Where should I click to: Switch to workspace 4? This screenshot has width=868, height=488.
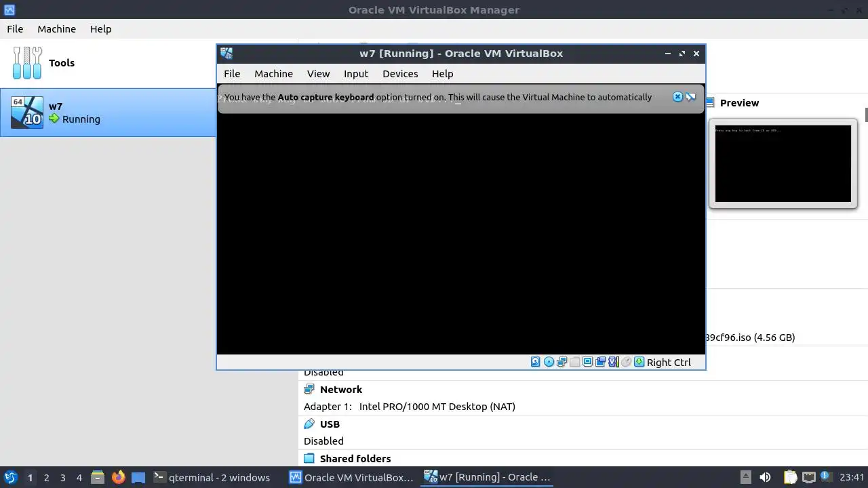tap(79, 478)
